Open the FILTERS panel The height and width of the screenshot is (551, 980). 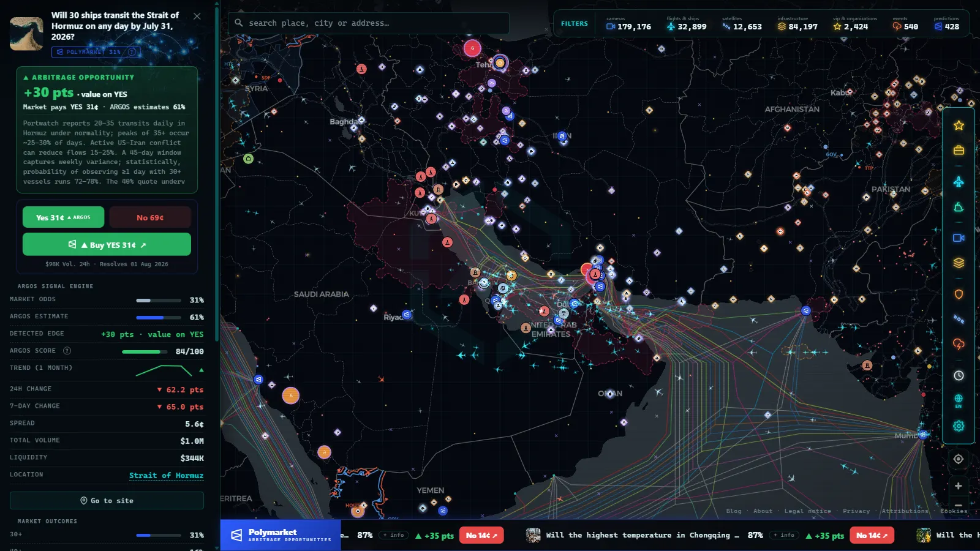574,24
